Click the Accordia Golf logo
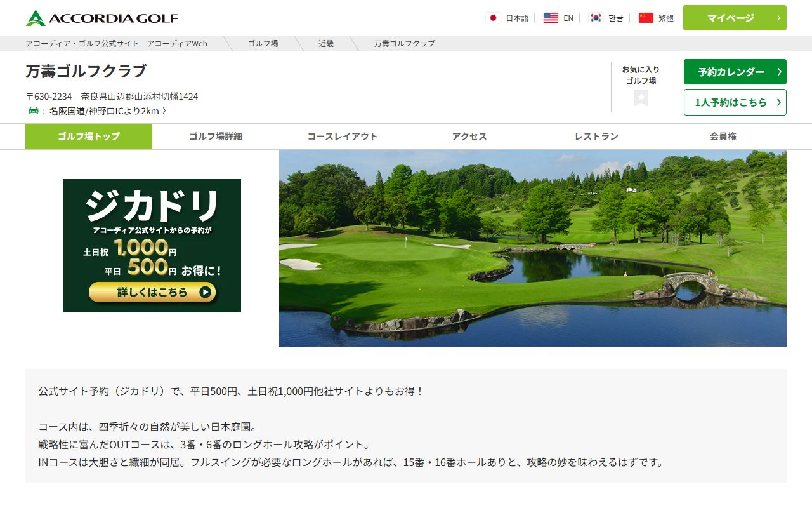812x508 pixels. tap(102, 18)
